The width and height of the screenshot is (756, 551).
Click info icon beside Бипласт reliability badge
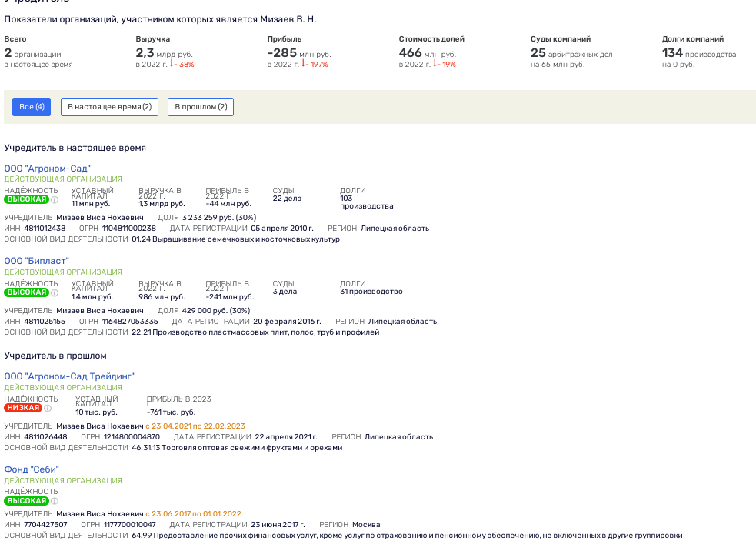(55, 293)
